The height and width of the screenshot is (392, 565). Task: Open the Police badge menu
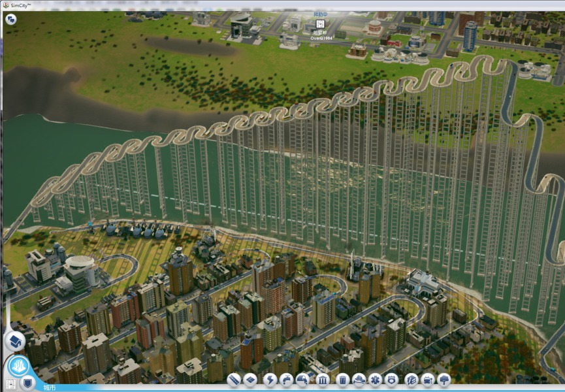click(392, 380)
